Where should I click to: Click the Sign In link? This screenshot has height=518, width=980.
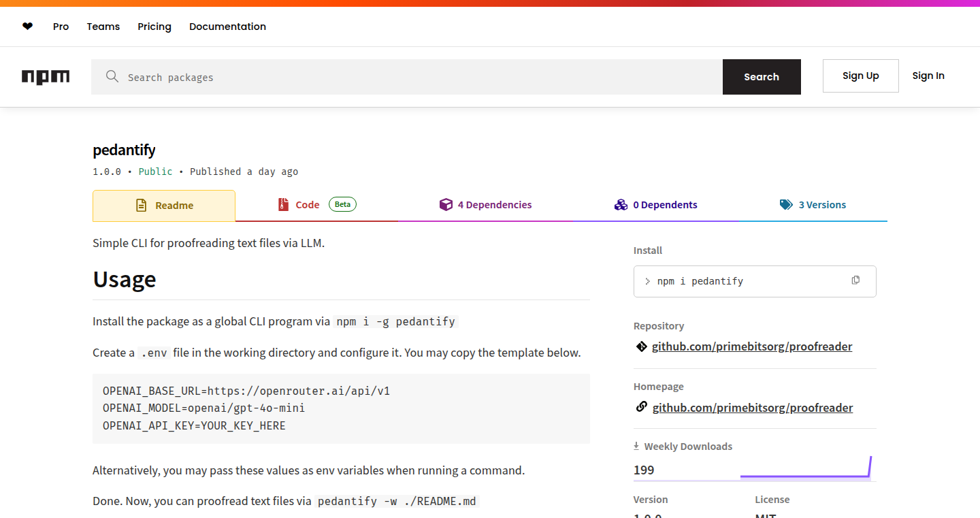tap(928, 76)
